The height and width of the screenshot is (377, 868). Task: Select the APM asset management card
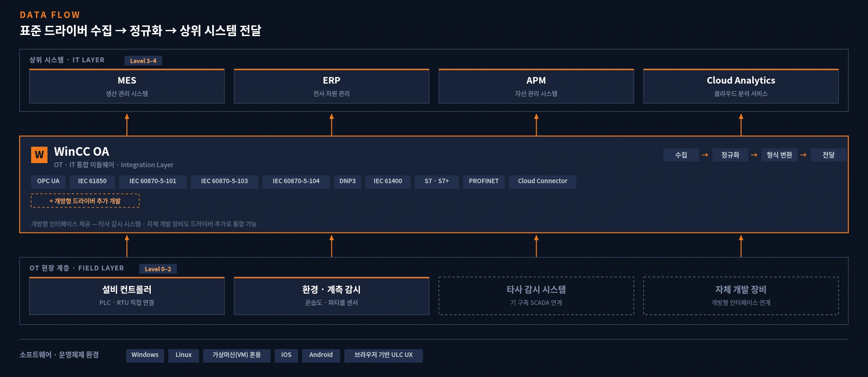click(x=536, y=86)
